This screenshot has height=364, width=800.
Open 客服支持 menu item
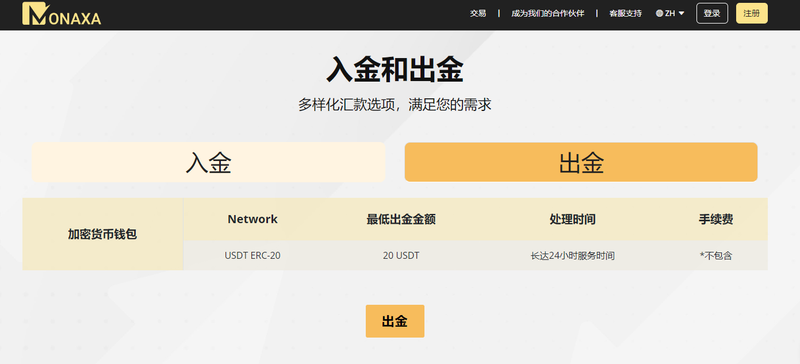coord(625,14)
